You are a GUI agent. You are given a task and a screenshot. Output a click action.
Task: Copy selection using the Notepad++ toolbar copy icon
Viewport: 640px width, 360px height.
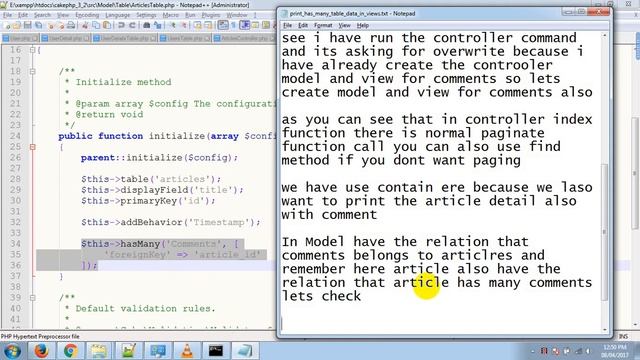click(x=96, y=26)
